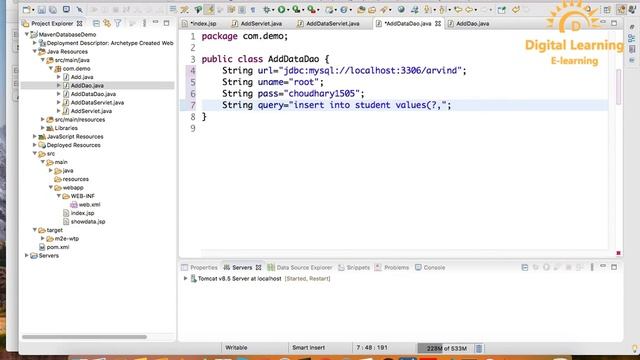The height and width of the screenshot is (360, 640).
Task: Collapse the MavenDatabaseDemo project node
Action: [27, 35]
